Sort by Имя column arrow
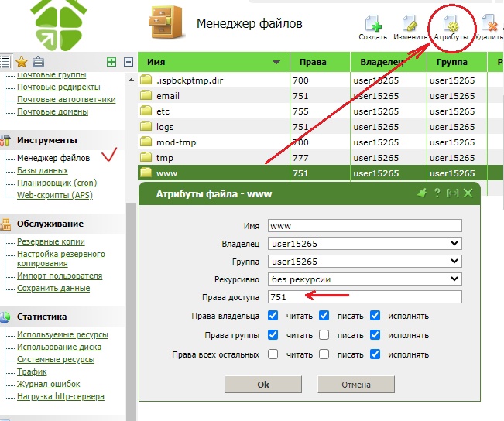 point(276,62)
